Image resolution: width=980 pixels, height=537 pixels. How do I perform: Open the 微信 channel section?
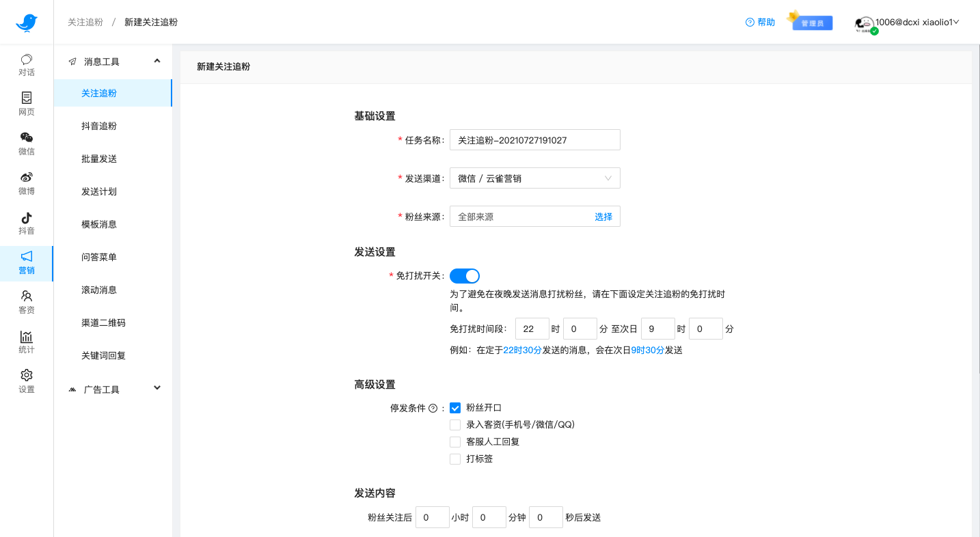tap(26, 145)
